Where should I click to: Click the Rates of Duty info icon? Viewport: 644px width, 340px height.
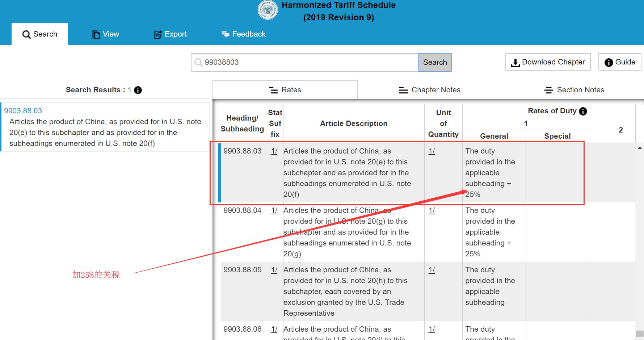[583, 111]
